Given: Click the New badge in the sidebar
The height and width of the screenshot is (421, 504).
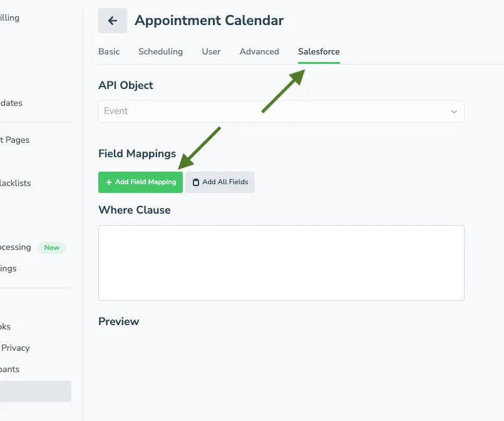Looking at the screenshot, I should click(51, 247).
